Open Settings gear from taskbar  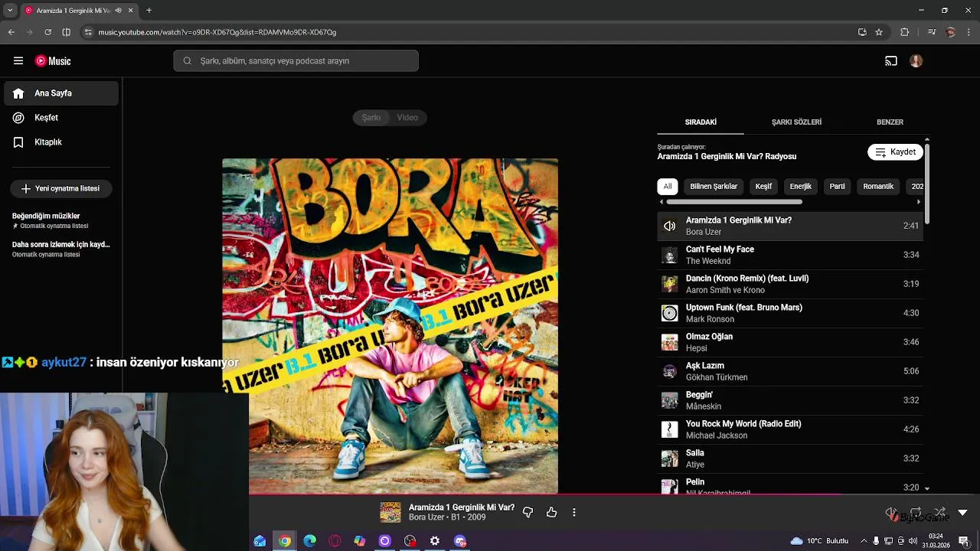coord(435,541)
